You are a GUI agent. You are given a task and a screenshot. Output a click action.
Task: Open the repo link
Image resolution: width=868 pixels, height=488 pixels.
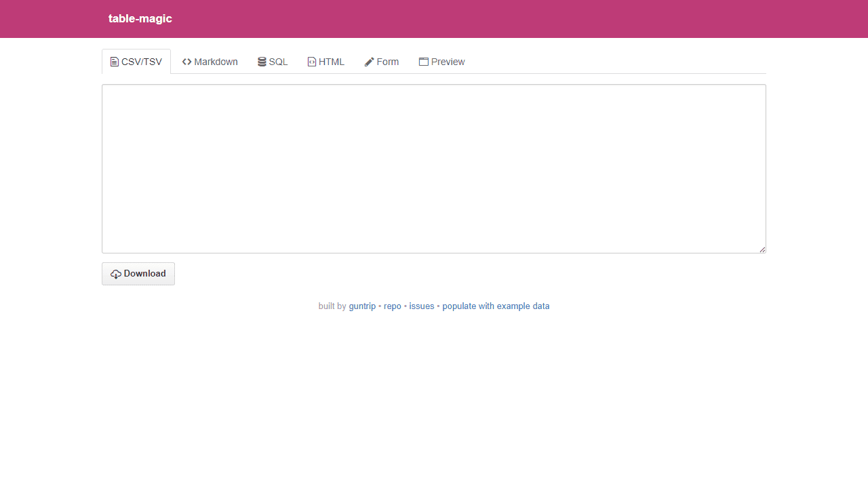(393, 306)
